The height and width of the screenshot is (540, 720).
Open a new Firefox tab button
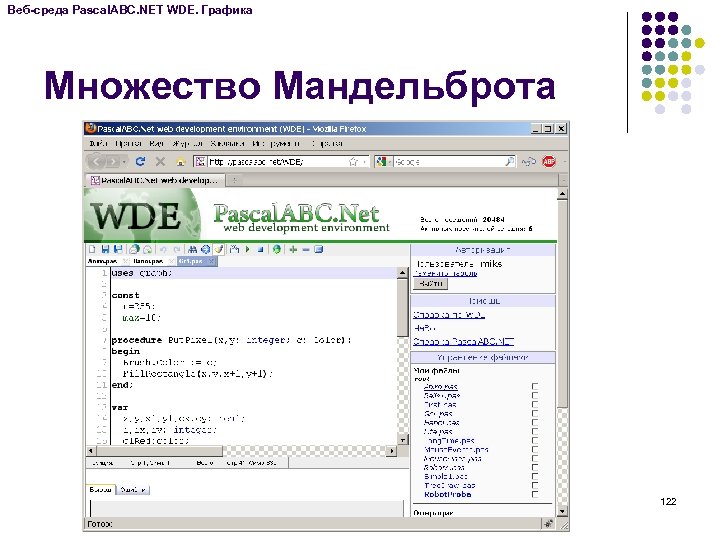(x=234, y=180)
